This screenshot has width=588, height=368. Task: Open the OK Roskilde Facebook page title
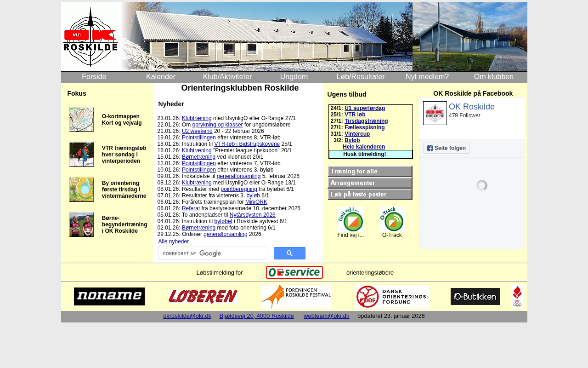(472, 107)
